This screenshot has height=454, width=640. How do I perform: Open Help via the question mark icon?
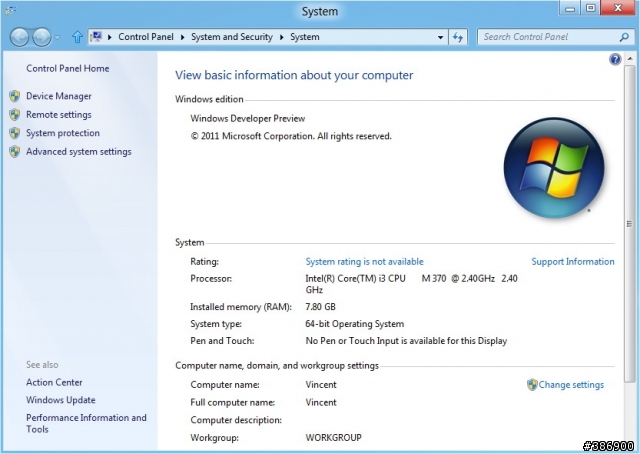coord(615,60)
